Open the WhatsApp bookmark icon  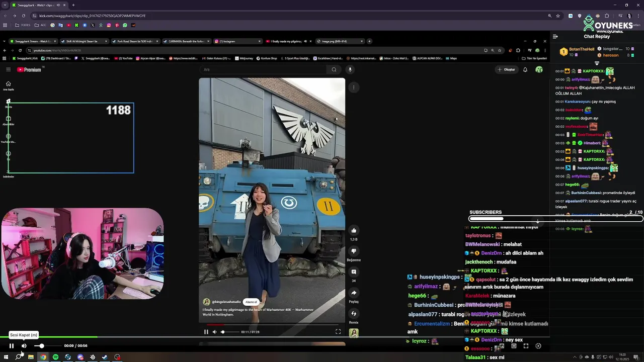click(125, 25)
